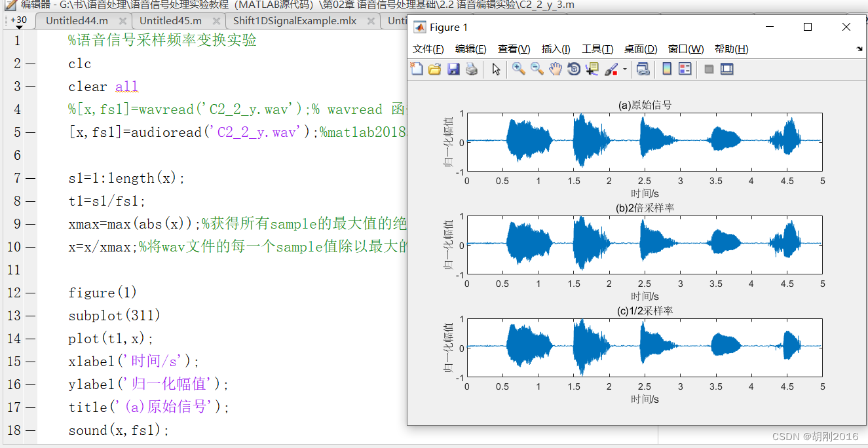The height and width of the screenshot is (448, 868).
Task: Close the Shift1DSignalExample.mlx tab
Action: pos(371,21)
